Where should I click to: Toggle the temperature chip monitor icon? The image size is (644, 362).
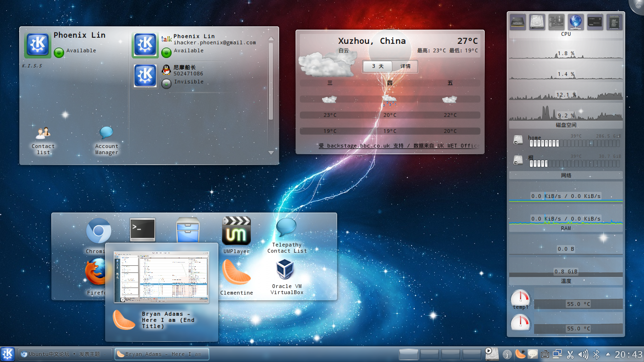tap(614, 22)
